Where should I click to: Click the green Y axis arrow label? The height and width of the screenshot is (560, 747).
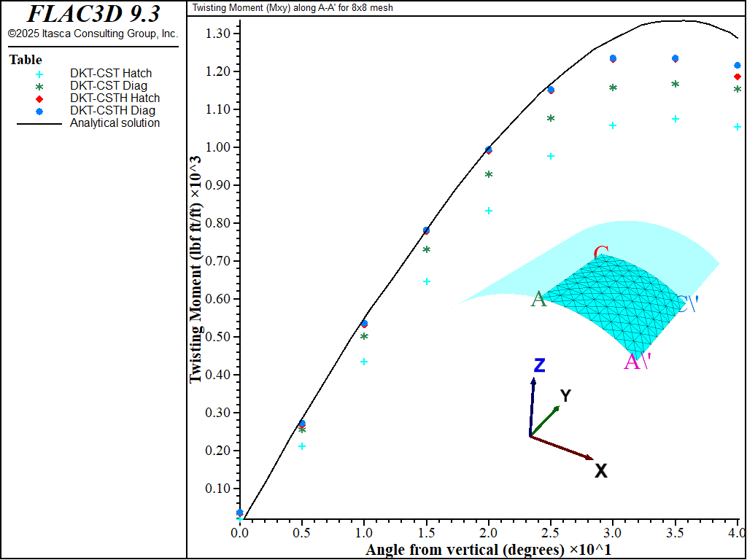(565, 396)
